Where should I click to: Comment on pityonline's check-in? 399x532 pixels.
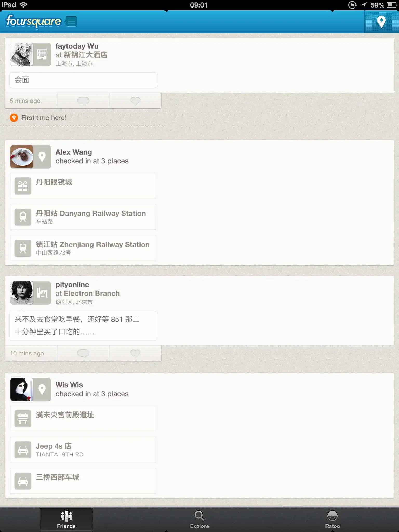pyautogui.click(x=83, y=353)
